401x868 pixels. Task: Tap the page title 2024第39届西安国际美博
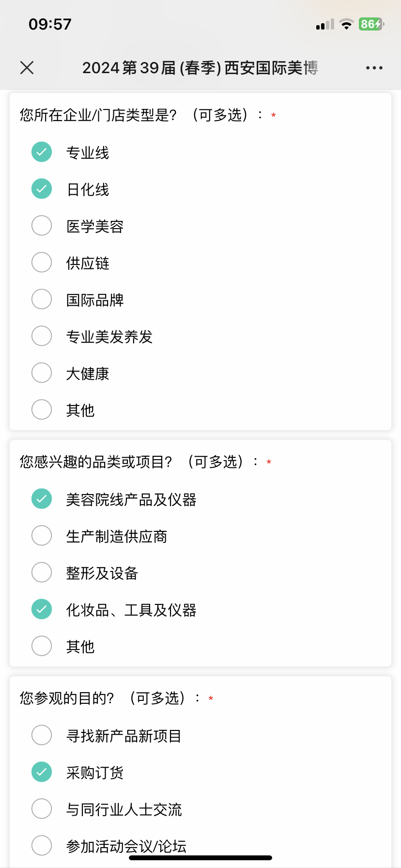point(200,68)
